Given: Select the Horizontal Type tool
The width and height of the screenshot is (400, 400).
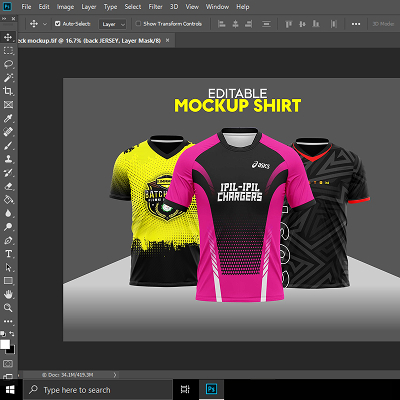Looking at the screenshot, I should (x=8, y=254).
